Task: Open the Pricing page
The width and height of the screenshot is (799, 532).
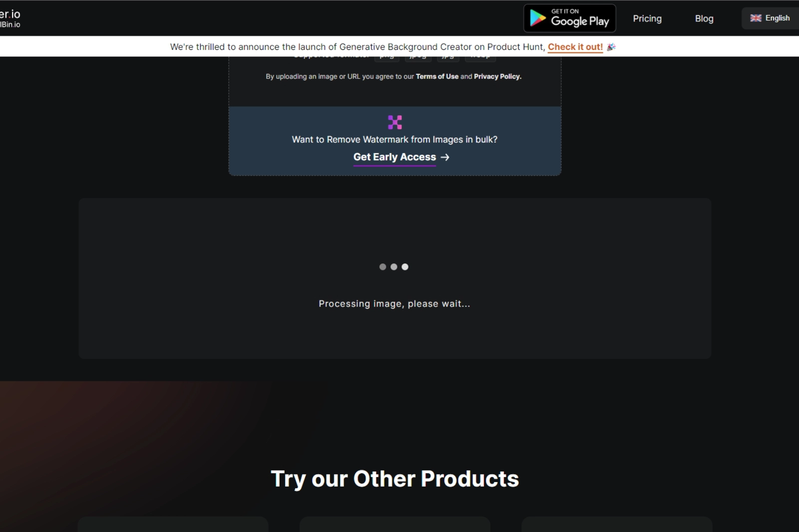Action: [647, 18]
